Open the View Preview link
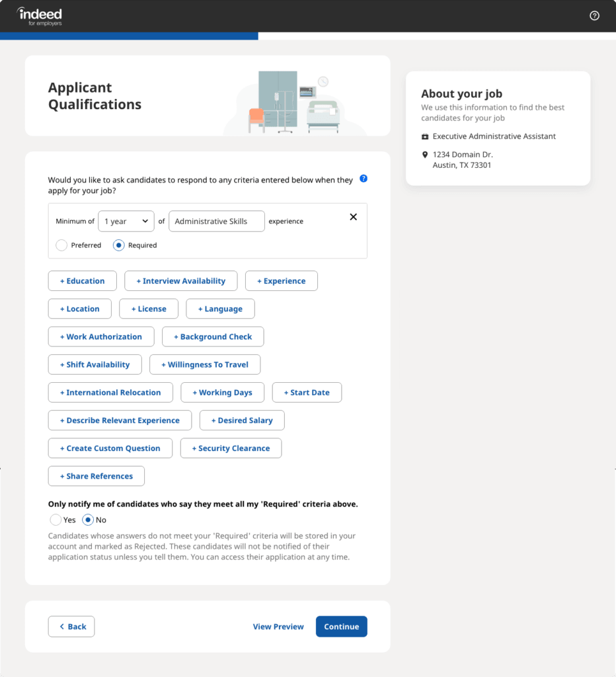616x677 pixels. 278,627
